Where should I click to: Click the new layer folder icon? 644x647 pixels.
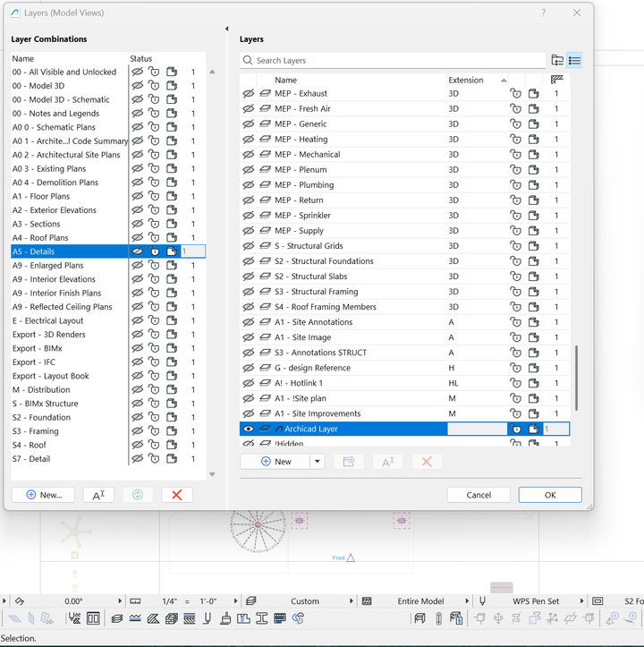(x=349, y=462)
